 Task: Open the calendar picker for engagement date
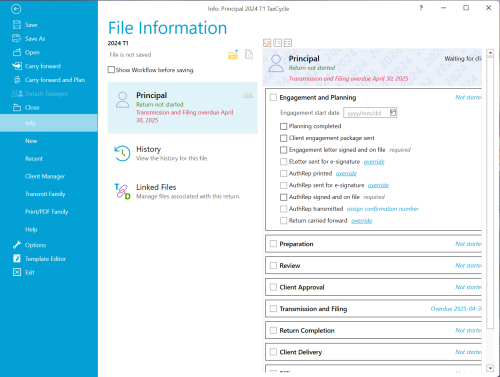[393, 113]
